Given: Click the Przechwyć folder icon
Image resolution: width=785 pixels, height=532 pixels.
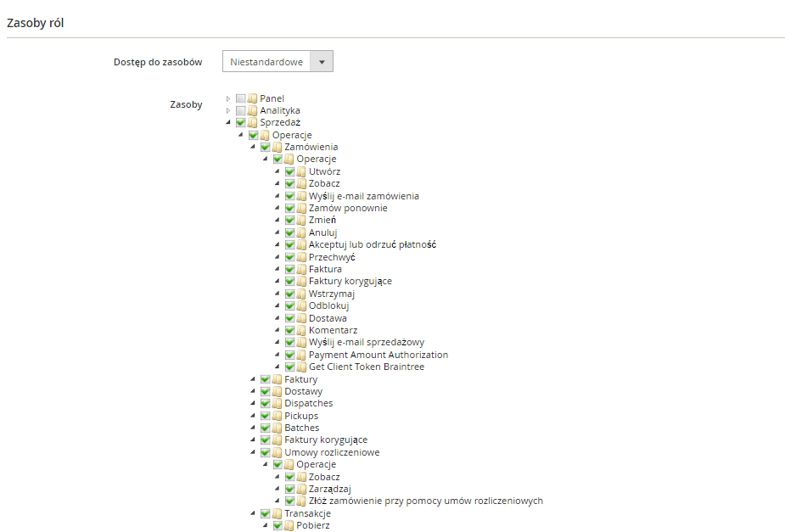Looking at the screenshot, I should pyautogui.click(x=301, y=257).
